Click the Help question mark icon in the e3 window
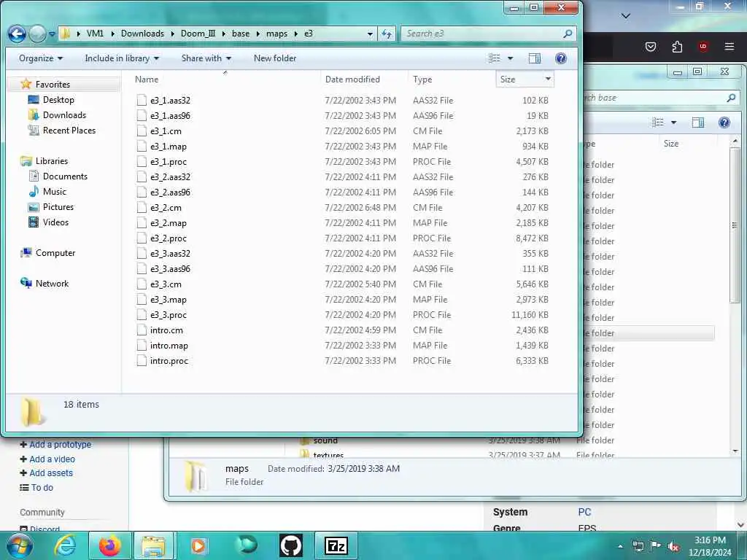Screen dimensions: 747x560 [x=561, y=58]
